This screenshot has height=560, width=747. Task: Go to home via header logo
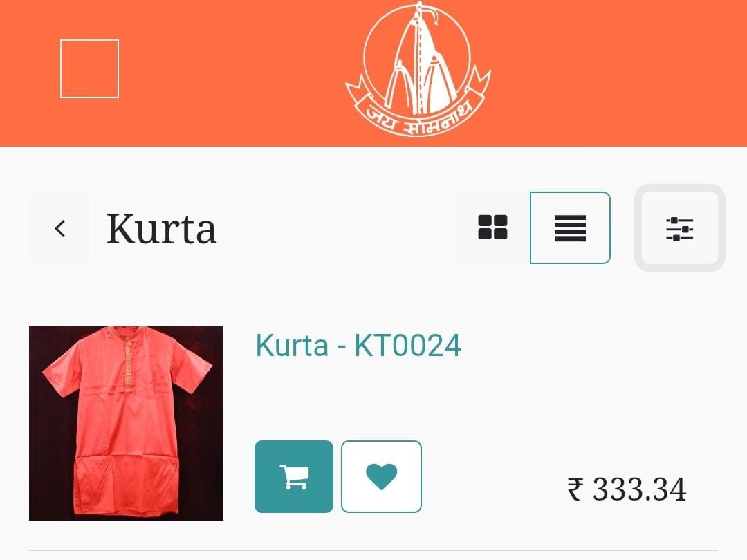click(x=418, y=70)
